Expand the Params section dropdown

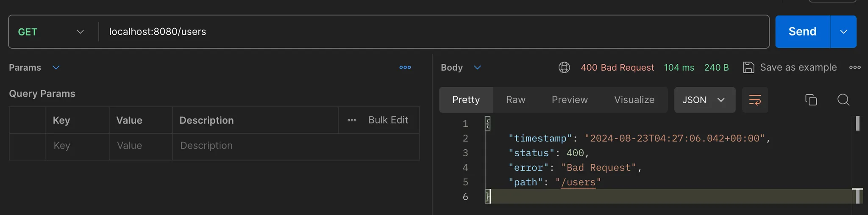(x=56, y=68)
